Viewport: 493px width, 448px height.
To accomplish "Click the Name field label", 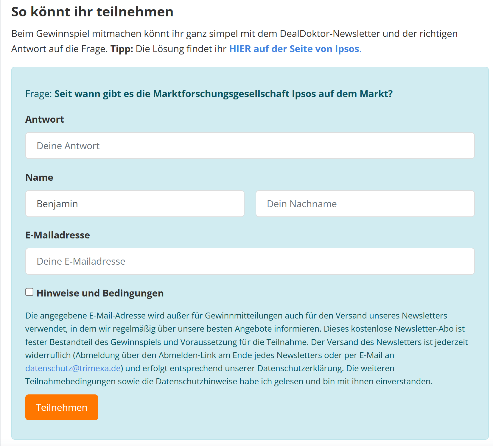I will [39, 177].
